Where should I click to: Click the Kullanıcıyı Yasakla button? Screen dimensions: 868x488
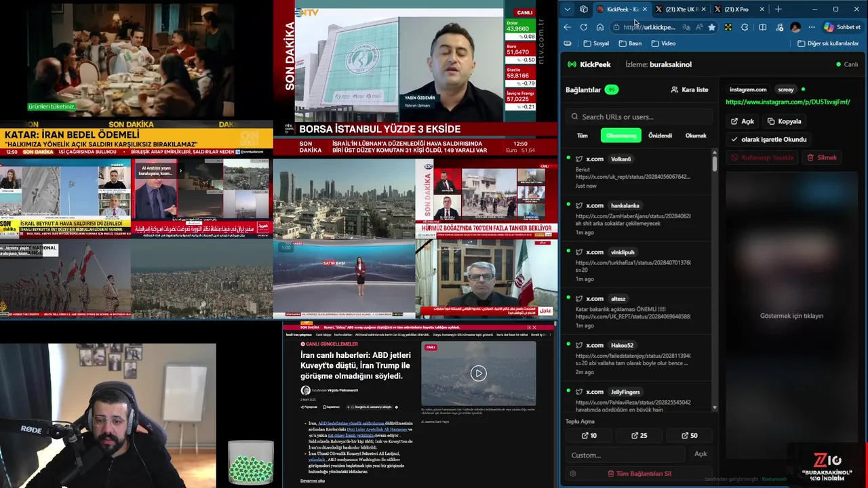tap(762, 157)
